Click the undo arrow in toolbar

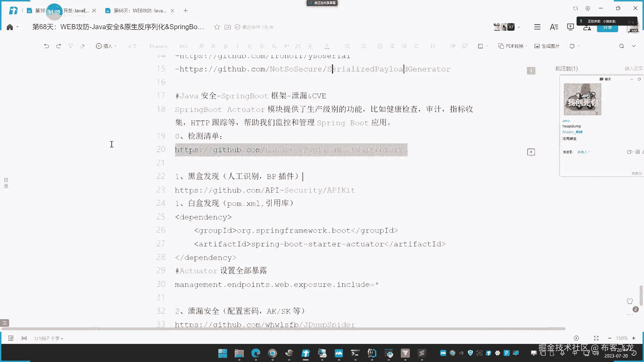[46, 46]
